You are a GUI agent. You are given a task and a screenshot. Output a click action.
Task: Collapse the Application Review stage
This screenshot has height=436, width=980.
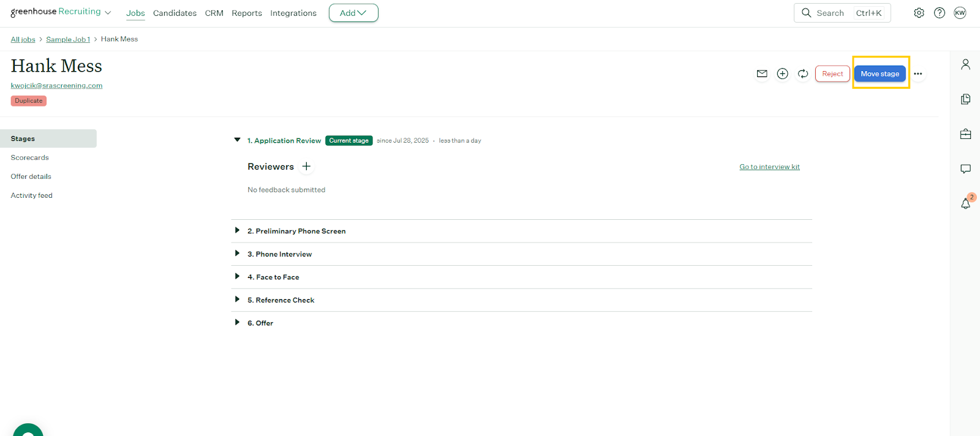(237, 140)
